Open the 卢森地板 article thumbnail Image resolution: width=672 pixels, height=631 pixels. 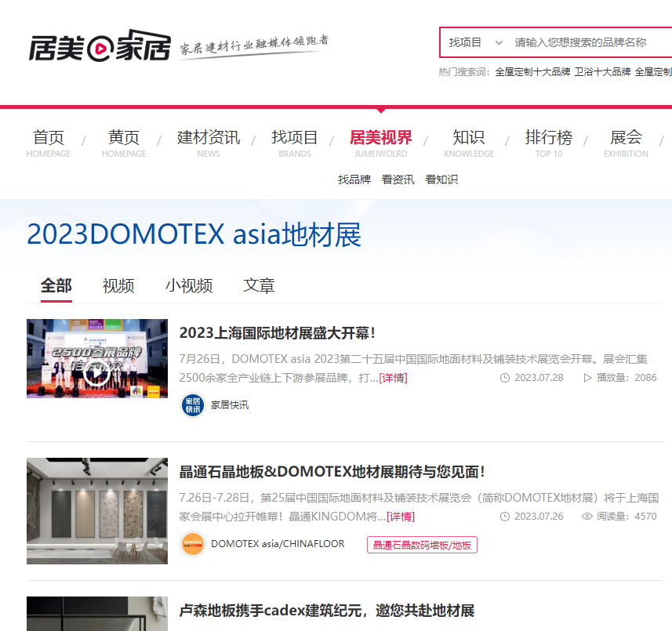(x=97, y=614)
